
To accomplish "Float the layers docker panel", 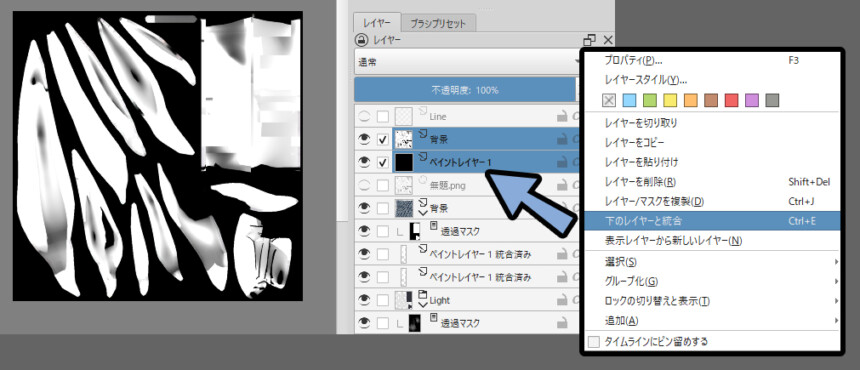I will (x=590, y=40).
